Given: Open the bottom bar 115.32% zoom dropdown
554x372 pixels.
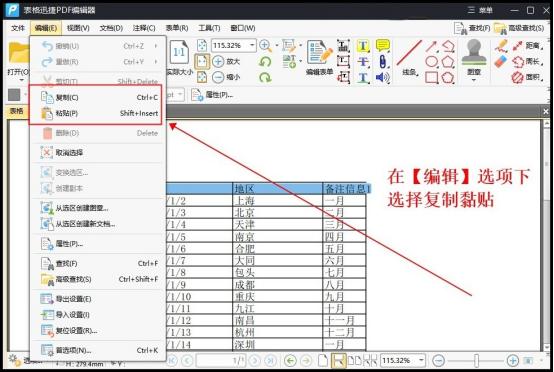Looking at the screenshot, I should (421, 360).
